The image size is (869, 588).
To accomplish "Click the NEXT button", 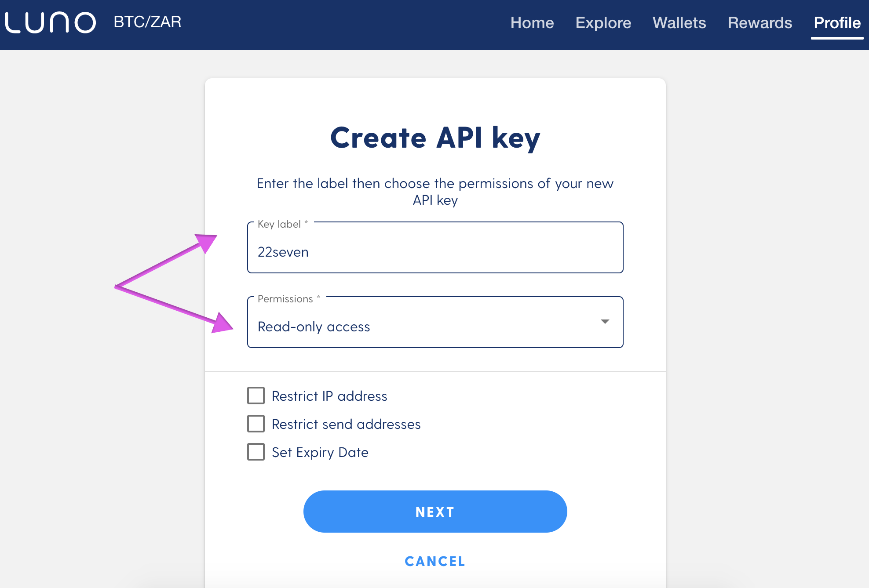I will [x=435, y=511].
